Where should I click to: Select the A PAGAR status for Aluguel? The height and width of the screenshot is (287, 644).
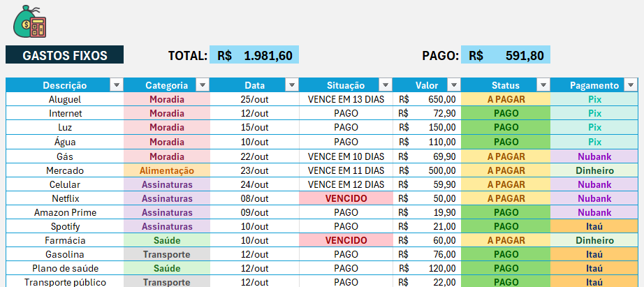coord(506,99)
